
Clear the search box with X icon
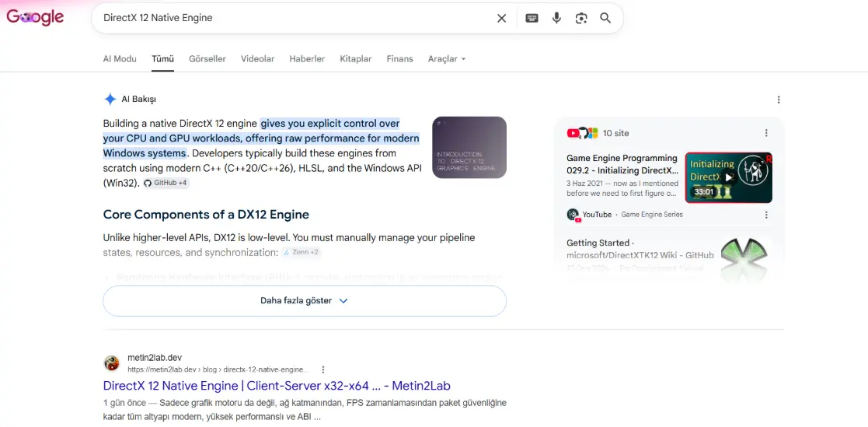501,18
